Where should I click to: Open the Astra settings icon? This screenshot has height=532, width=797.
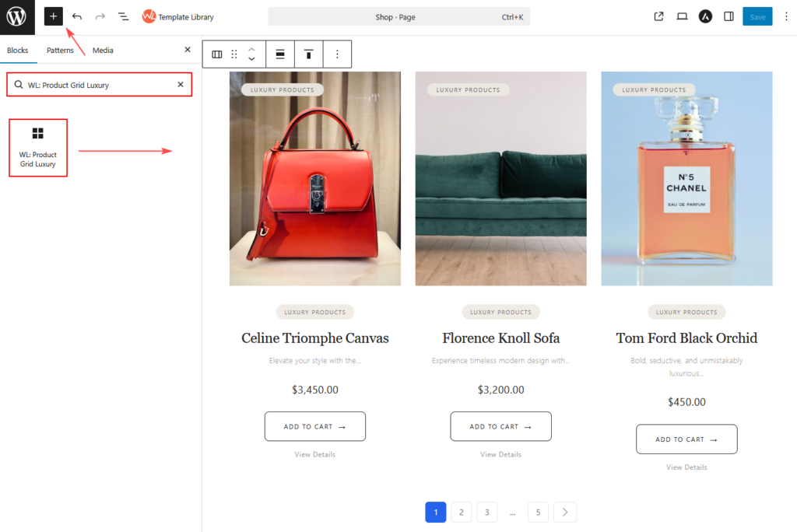tap(705, 16)
